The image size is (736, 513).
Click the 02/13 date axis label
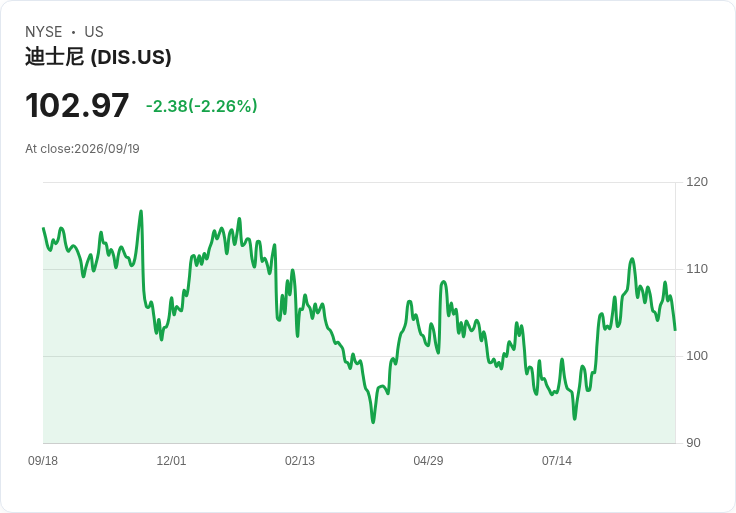tap(300, 461)
